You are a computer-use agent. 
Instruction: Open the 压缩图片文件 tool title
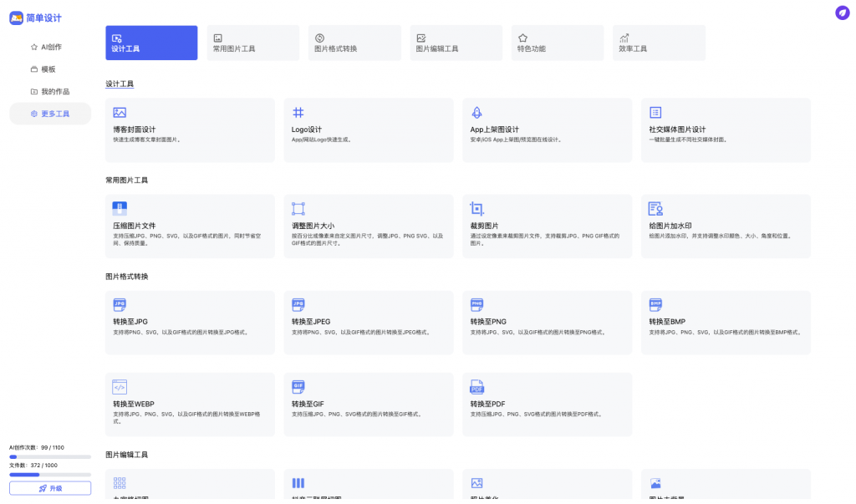coord(135,226)
